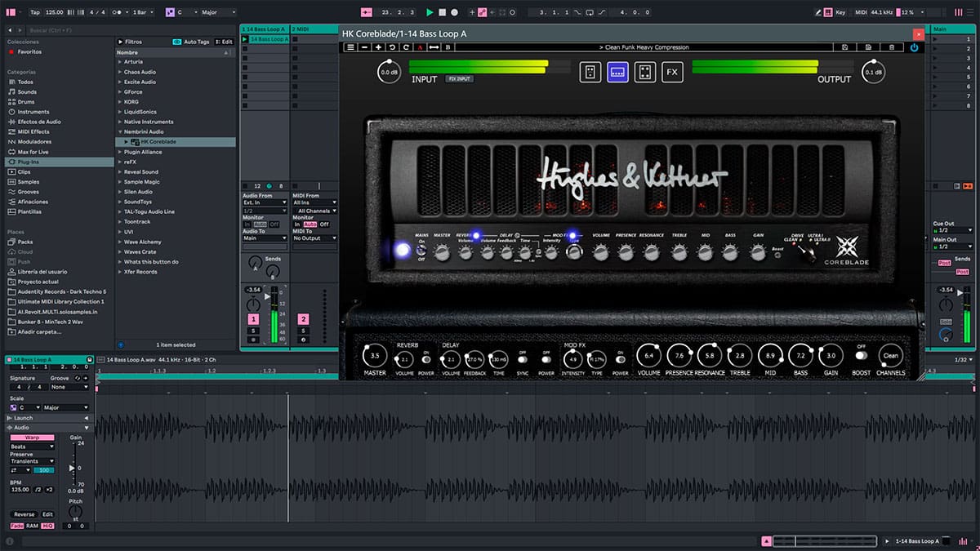Image resolution: width=980 pixels, height=551 pixels.
Task: Click the pink automation arm icon
Action: (x=483, y=12)
